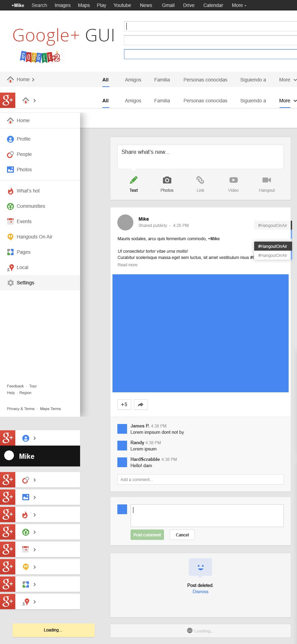297x644 pixels.
Task: Open Gmail in the top black bar
Action: [x=168, y=5]
